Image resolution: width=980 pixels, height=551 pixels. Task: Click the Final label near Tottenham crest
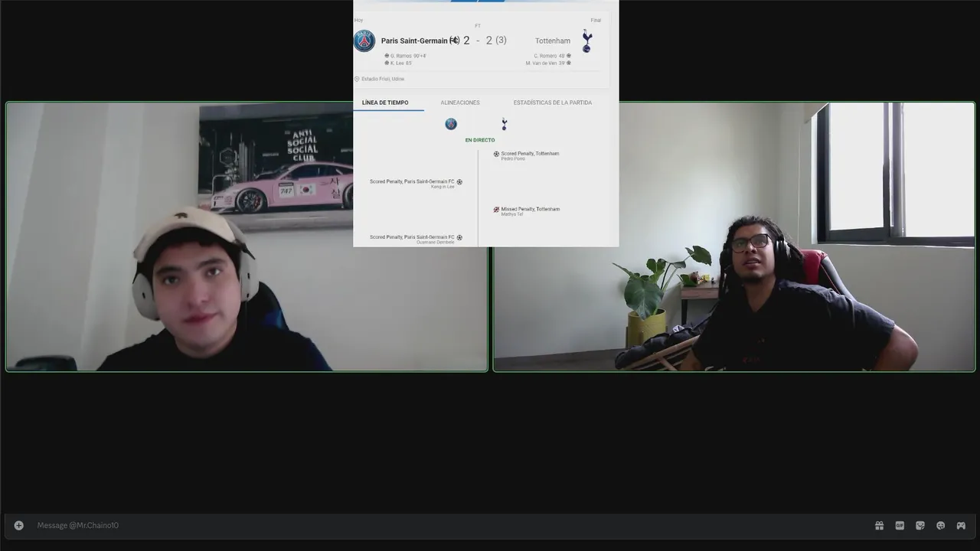coord(596,21)
